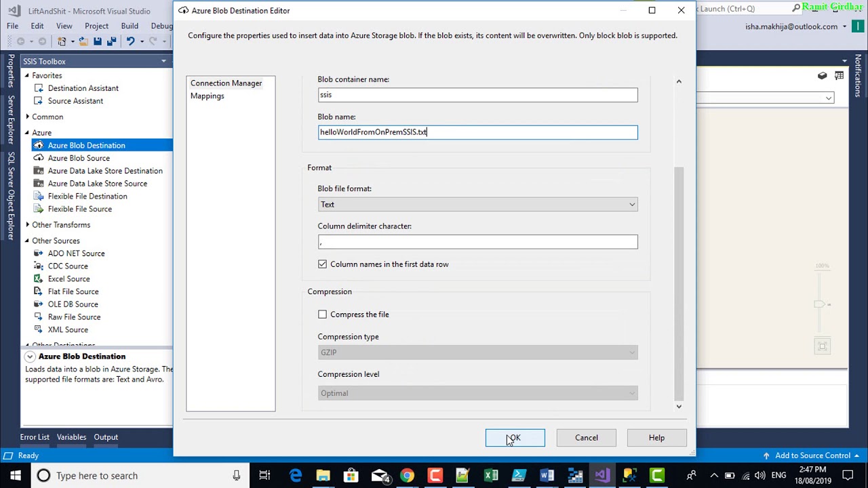
Task: Click the Raw File Source icon
Action: pos(39,317)
